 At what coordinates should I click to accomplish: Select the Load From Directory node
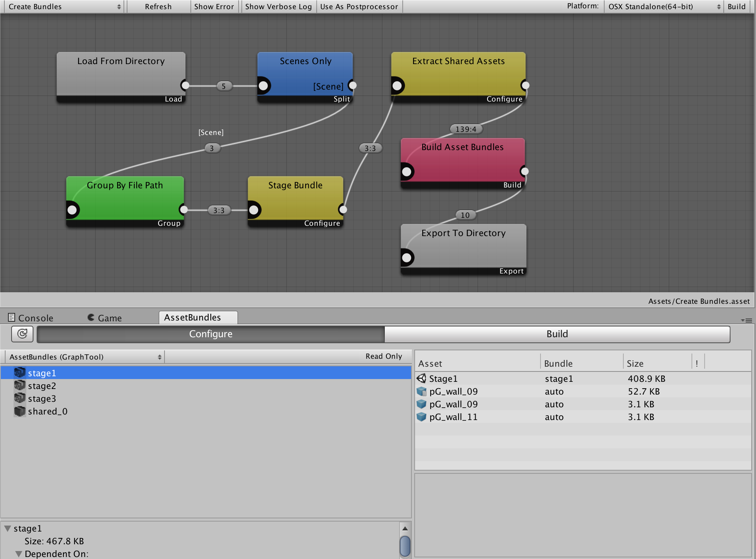pos(121,77)
